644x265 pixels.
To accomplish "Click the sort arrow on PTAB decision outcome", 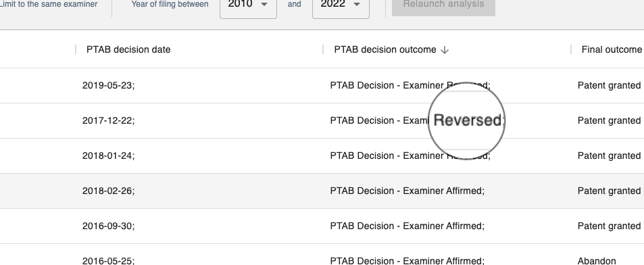I will (x=445, y=50).
